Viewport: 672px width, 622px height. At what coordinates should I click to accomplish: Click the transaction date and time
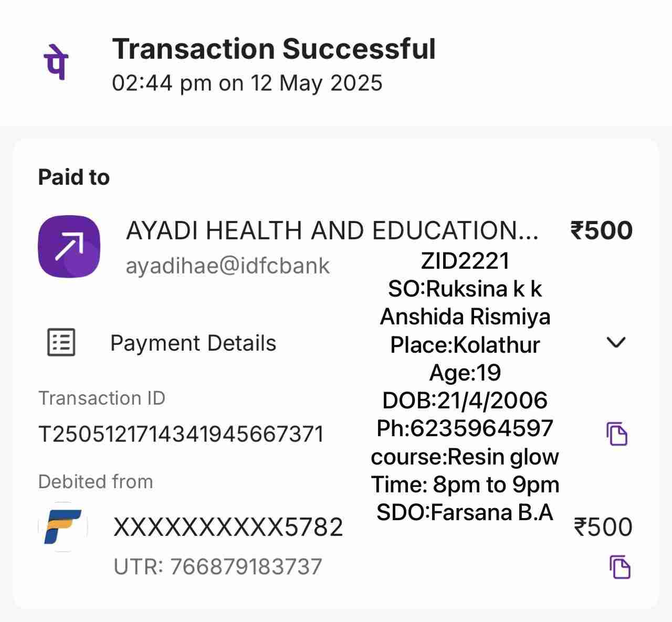(247, 83)
